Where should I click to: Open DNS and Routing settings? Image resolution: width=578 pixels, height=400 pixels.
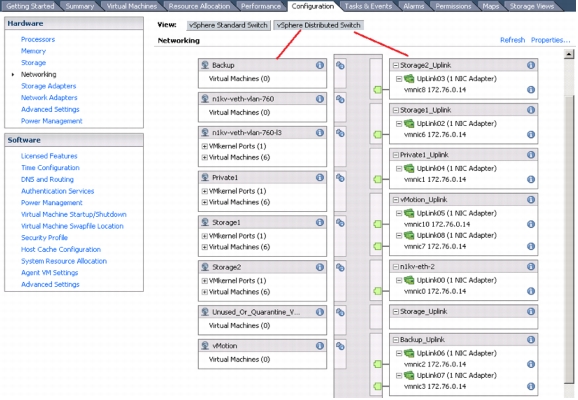(x=47, y=180)
